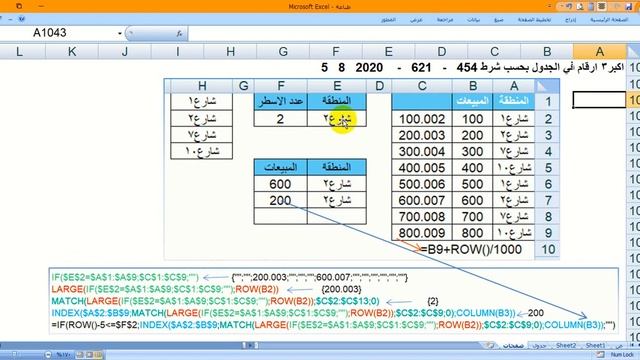Open the بيانات (Data) ribbon tab
Viewport: 640px width, 360px height.
[x=473, y=20]
